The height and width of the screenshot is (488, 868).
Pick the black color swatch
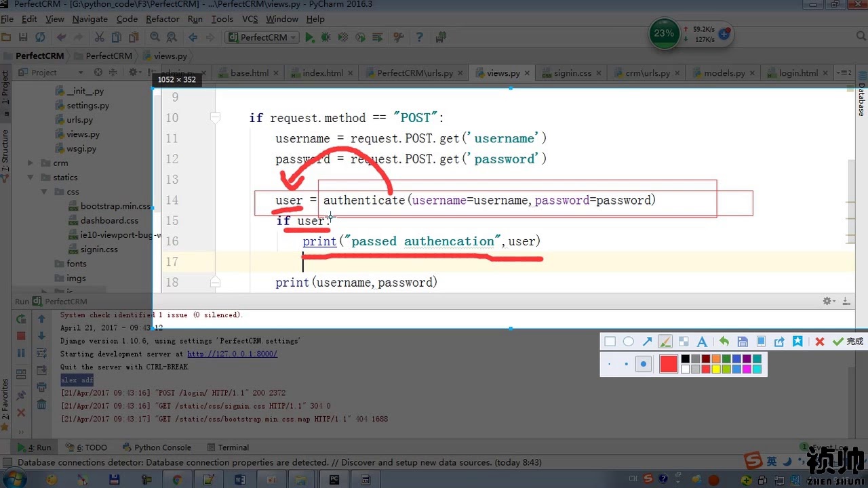tap(686, 359)
